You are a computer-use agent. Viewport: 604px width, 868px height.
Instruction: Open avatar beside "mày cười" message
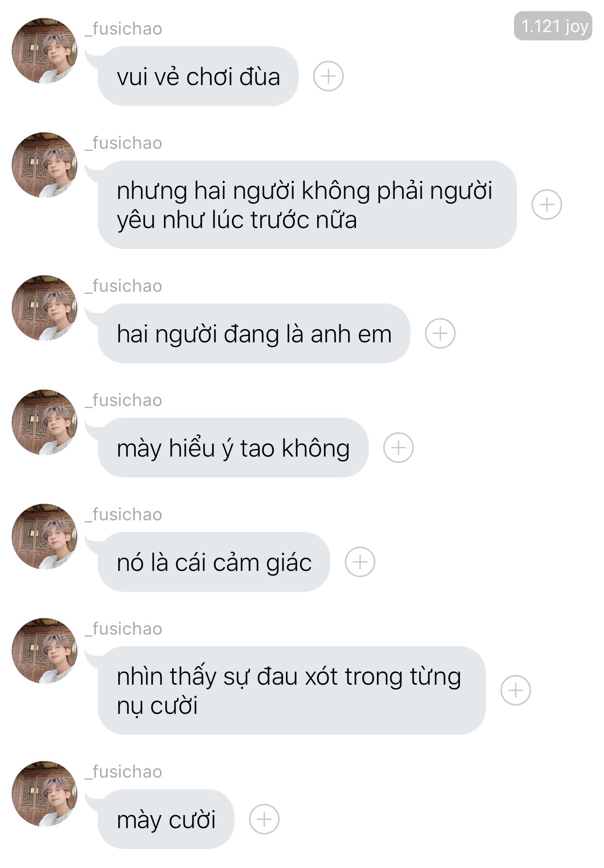(44, 794)
